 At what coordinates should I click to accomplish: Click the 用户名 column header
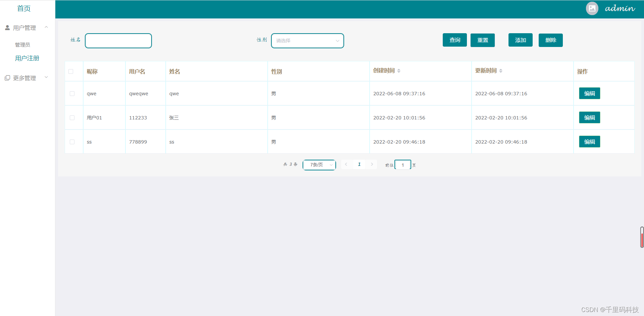(x=137, y=71)
